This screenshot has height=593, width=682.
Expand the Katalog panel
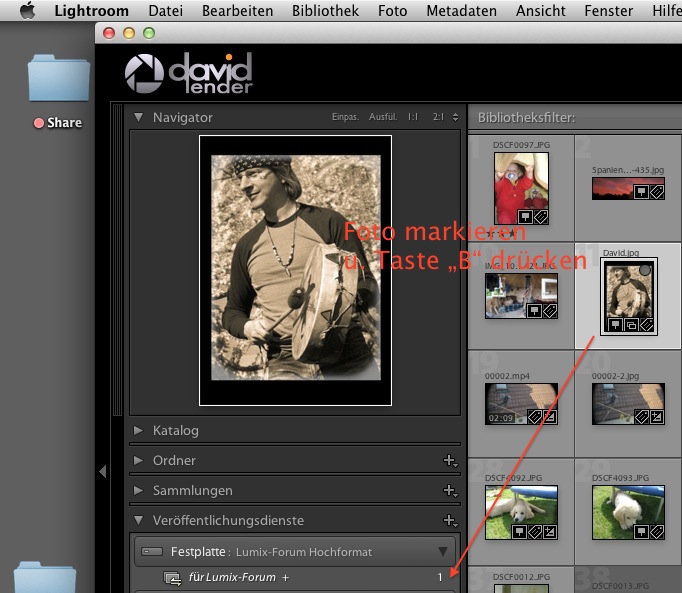point(139,430)
